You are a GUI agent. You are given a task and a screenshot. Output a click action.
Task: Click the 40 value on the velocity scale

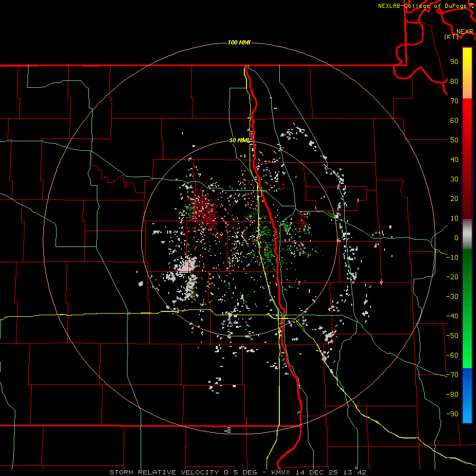(454, 159)
